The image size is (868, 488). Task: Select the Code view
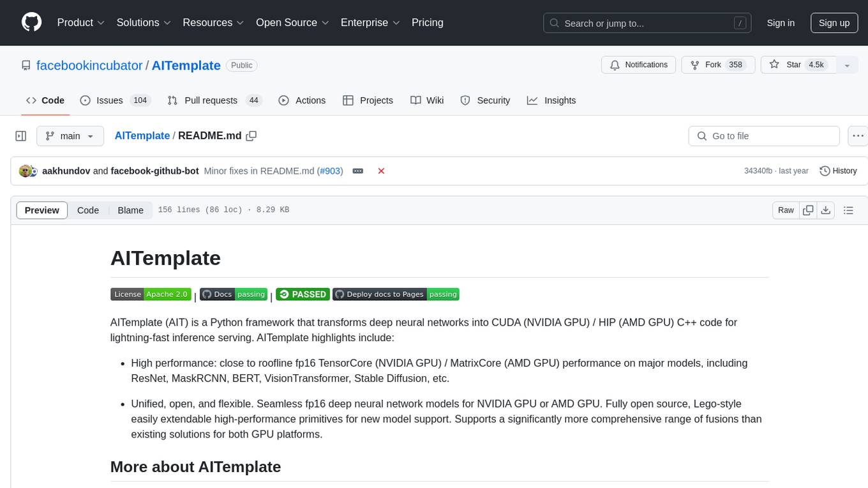click(x=88, y=210)
